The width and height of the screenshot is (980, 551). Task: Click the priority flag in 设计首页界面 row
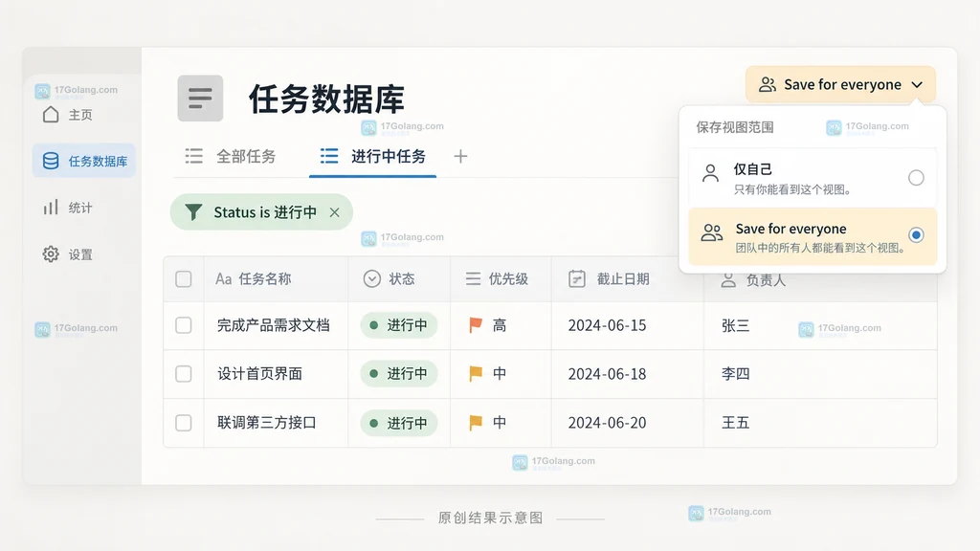[476, 374]
